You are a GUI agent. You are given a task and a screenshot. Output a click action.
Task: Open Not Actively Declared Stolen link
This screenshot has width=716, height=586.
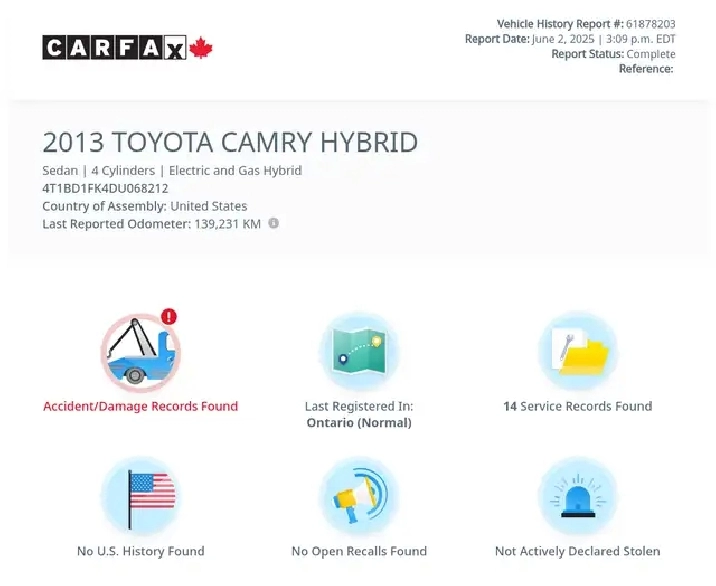click(x=578, y=551)
